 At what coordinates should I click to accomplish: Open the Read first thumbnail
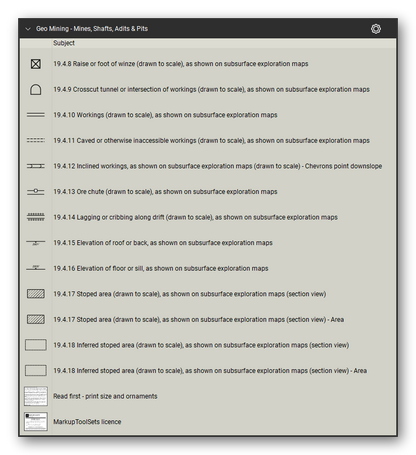point(36,396)
